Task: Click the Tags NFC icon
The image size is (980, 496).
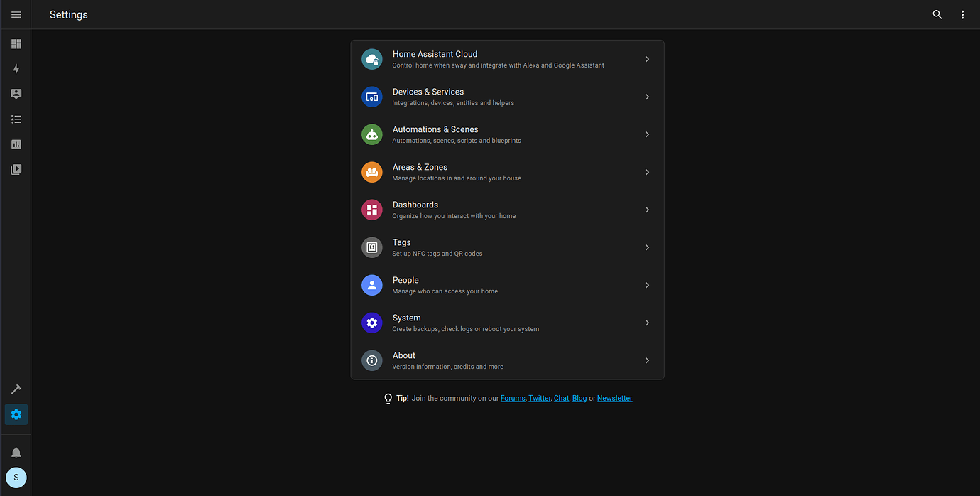Action: click(x=372, y=247)
